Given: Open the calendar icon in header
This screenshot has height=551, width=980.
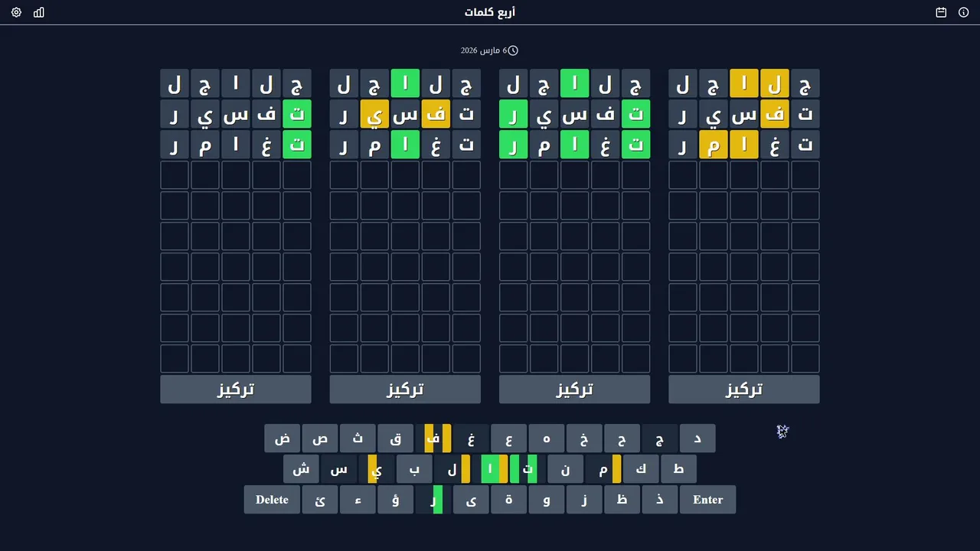Looking at the screenshot, I should tap(941, 12).
